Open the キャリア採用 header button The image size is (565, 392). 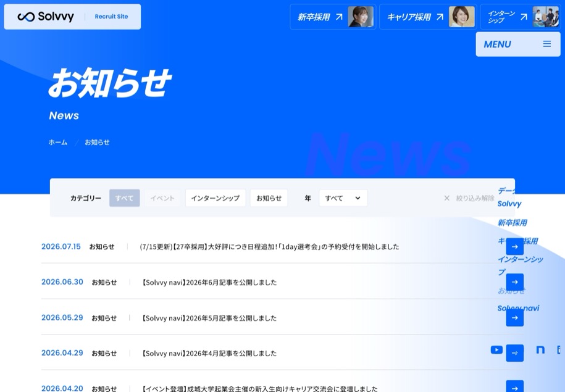coord(428,17)
